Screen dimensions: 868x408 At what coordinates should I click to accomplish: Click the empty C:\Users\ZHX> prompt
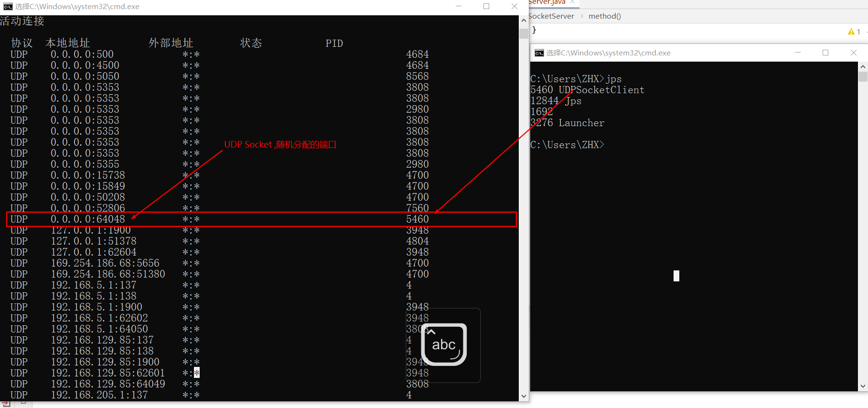click(568, 145)
